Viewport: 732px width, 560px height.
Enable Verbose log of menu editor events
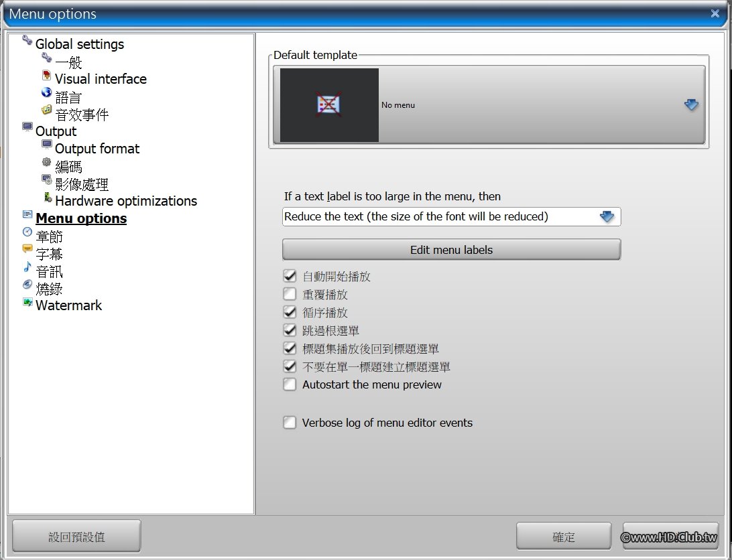click(290, 423)
